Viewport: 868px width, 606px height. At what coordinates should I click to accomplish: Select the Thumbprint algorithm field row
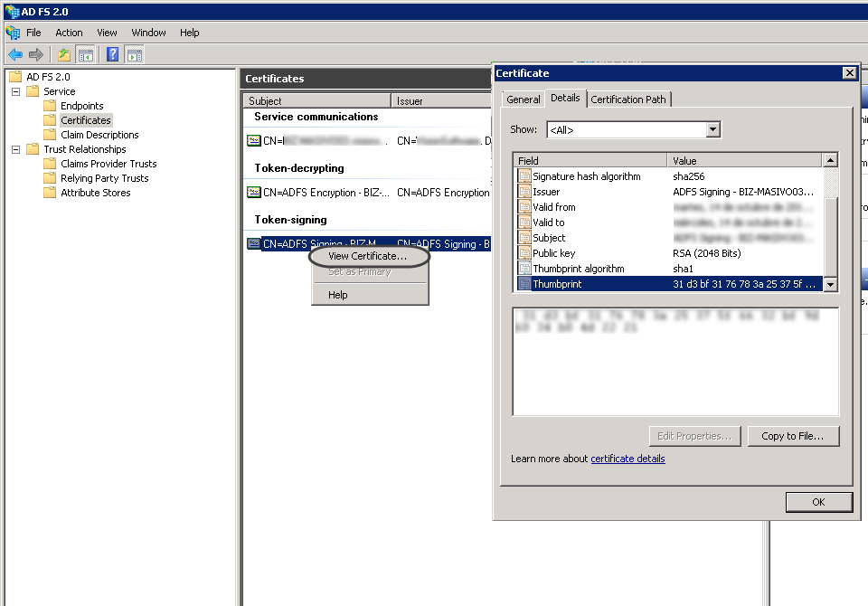click(x=669, y=269)
